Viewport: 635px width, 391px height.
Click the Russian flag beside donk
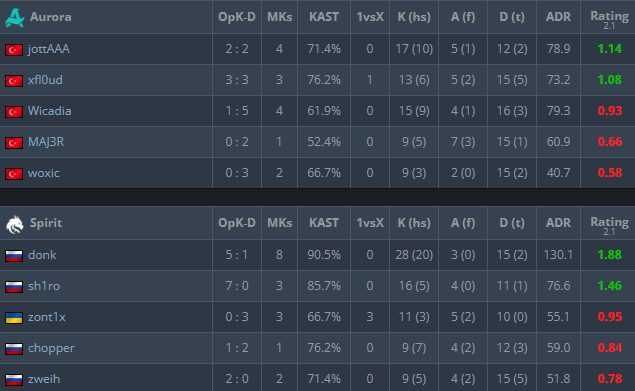click(14, 256)
